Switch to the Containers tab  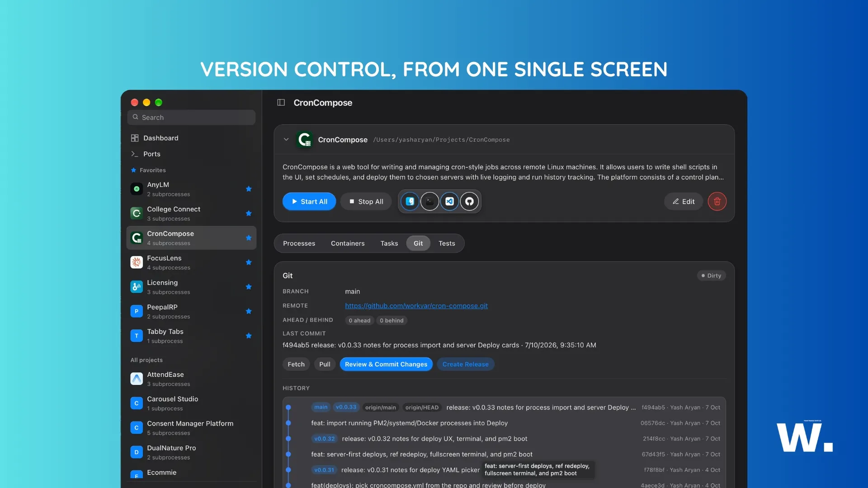point(348,244)
